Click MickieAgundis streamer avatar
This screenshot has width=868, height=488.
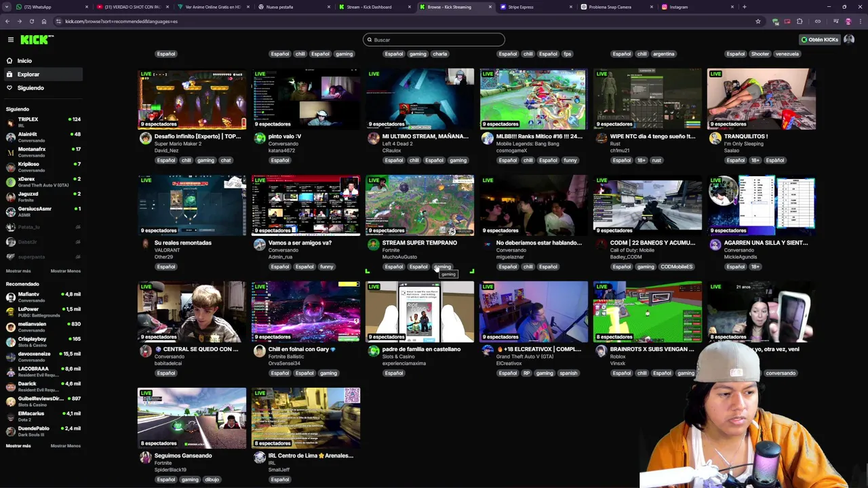(715, 245)
